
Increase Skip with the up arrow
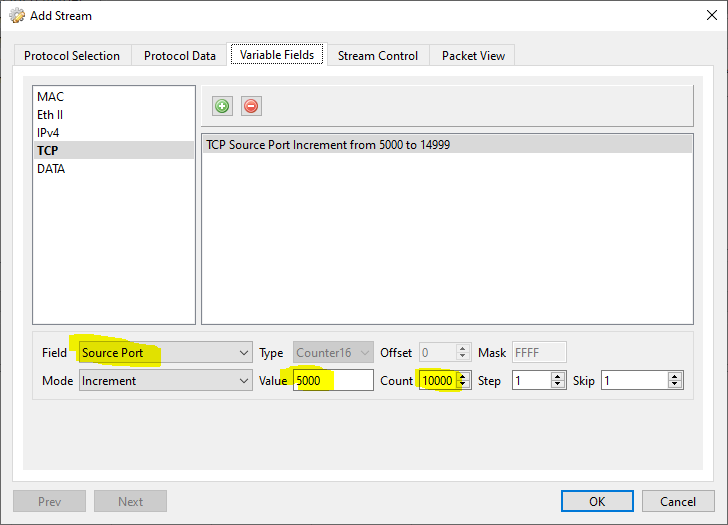point(675,376)
